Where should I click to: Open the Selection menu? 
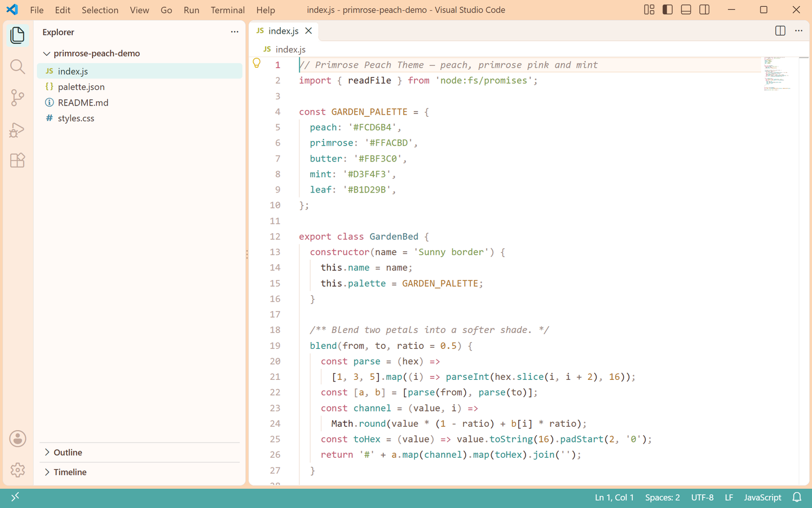(100, 10)
